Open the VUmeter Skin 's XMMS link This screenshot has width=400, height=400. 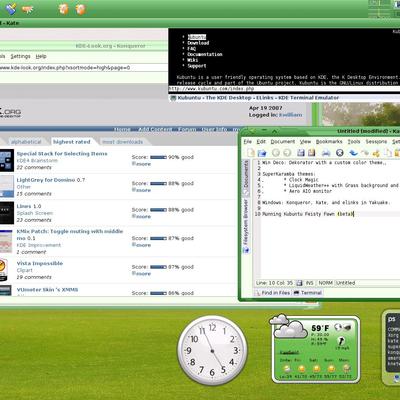(x=47, y=290)
